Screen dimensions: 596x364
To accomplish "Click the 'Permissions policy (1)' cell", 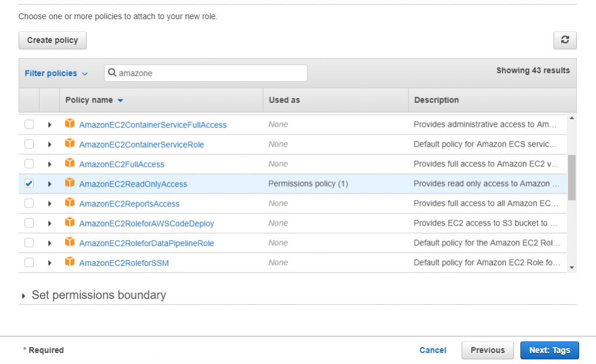I will point(308,184).
